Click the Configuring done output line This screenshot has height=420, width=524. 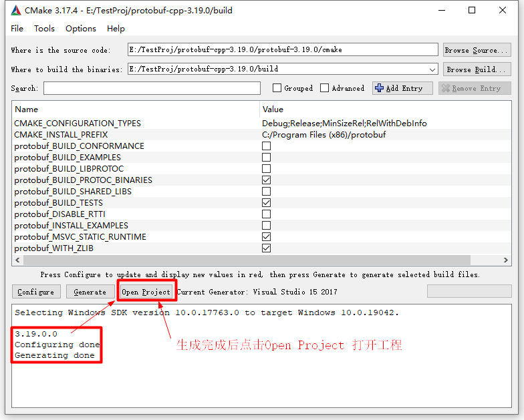pyautogui.click(x=57, y=345)
